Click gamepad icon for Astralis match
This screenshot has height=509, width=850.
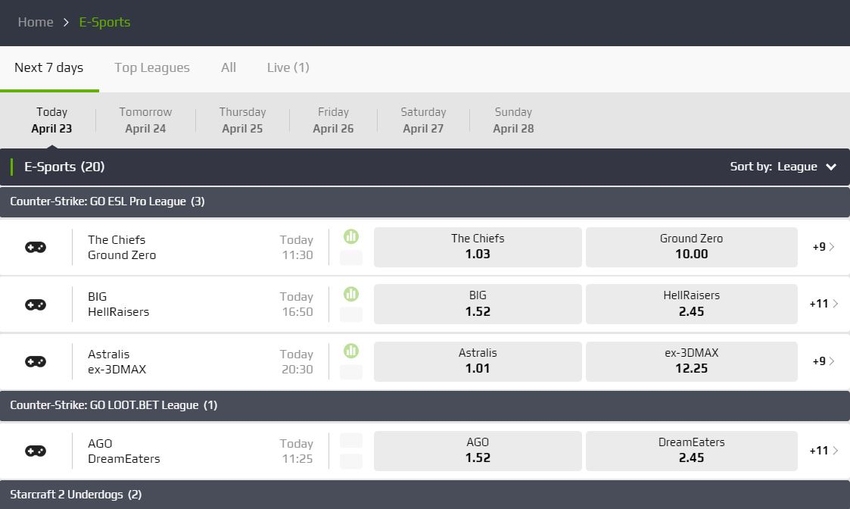click(35, 362)
